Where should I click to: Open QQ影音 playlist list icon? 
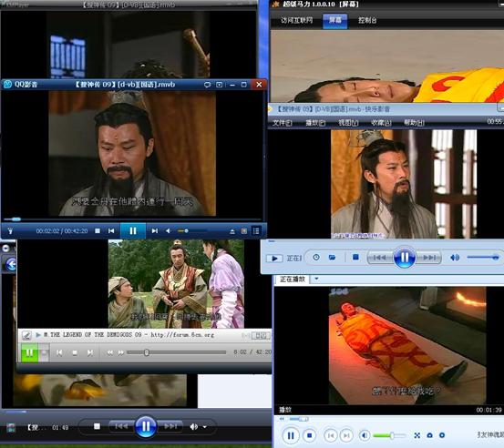click(x=256, y=231)
